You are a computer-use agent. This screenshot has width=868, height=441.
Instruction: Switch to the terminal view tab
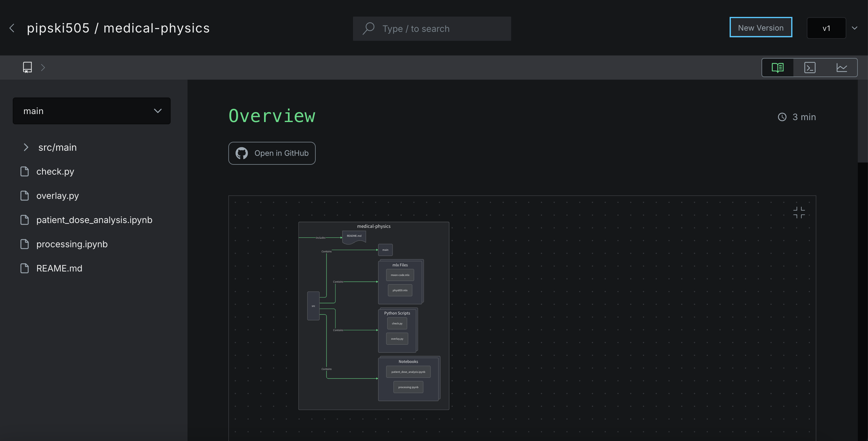coord(809,68)
